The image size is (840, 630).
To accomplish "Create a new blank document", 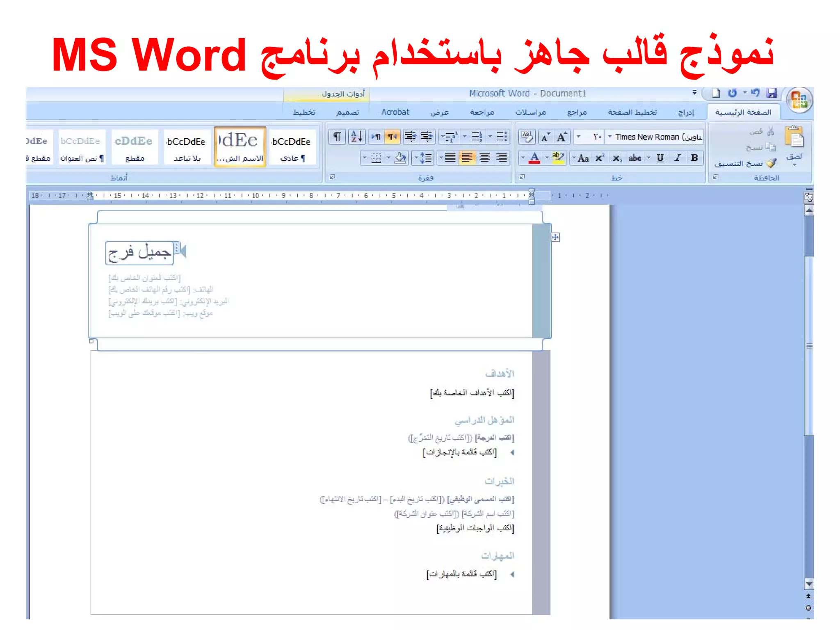I will pos(716,93).
